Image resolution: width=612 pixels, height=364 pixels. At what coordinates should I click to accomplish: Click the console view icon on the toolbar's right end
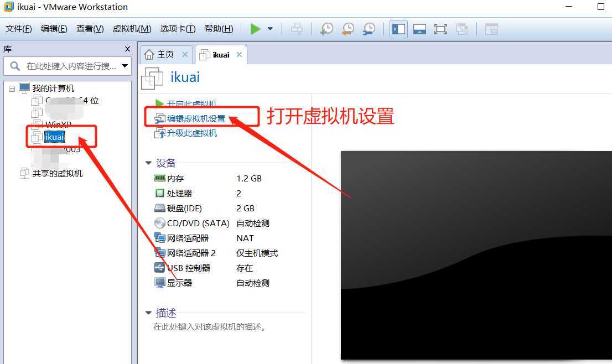point(491,29)
